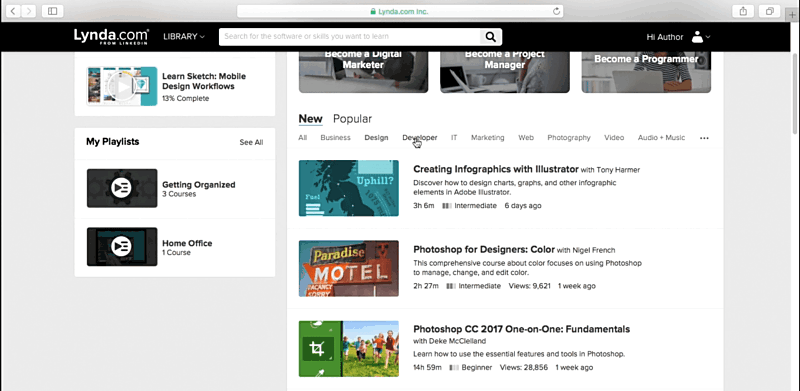Click the '3 Courses' count text
The height and width of the screenshot is (391, 800).
[x=179, y=194]
